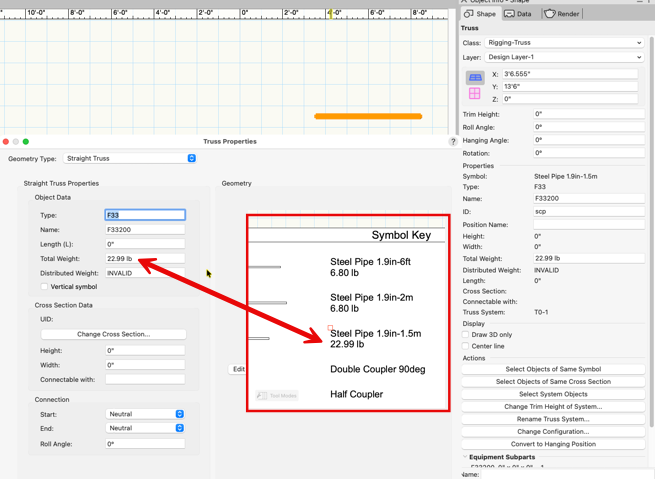Toggle Draw 3D only checkbox
Image resolution: width=655 pixels, height=479 pixels.
(x=466, y=335)
